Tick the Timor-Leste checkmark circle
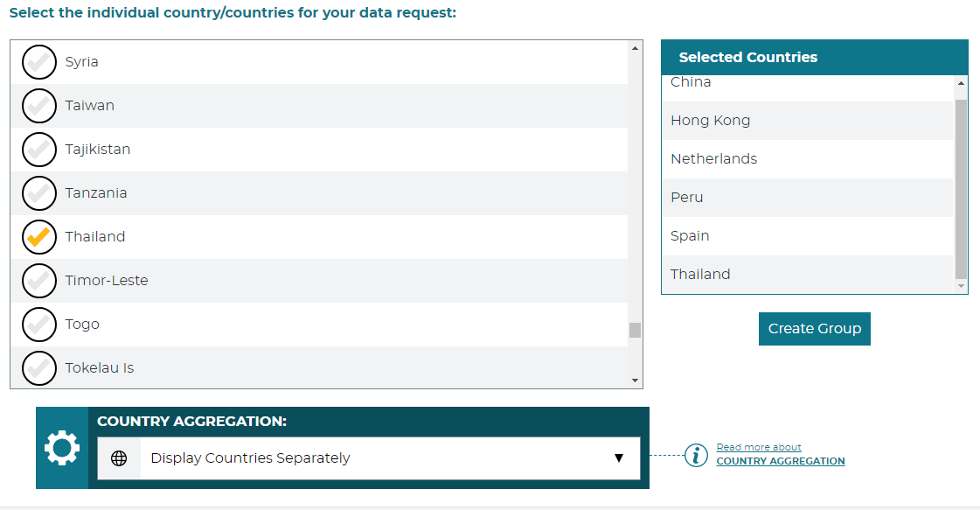This screenshot has width=980, height=510. pyautogui.click(x=38, y=281)
